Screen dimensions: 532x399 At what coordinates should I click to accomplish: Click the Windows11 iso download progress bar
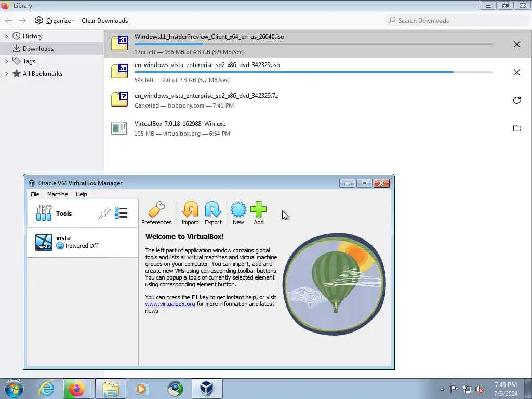point(313,44)
